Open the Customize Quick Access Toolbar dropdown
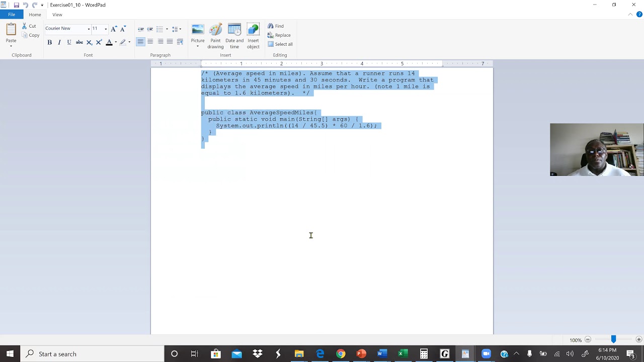The width and height of the screenshot is (644, 362). (x=42, y=5)
